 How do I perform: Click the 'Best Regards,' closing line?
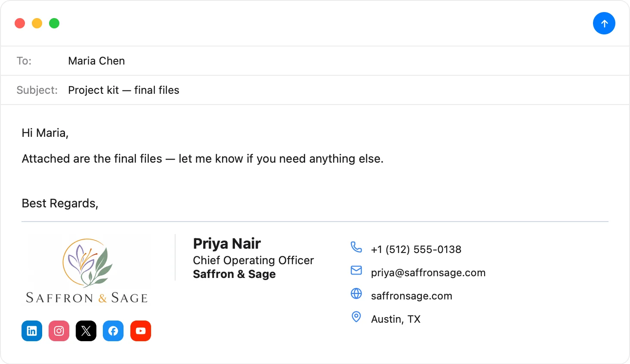click(x=60, y=203)
